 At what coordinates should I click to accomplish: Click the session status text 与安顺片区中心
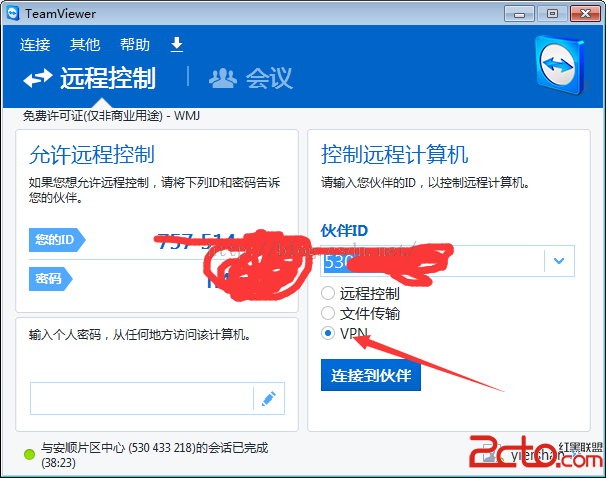pos(155,455)
